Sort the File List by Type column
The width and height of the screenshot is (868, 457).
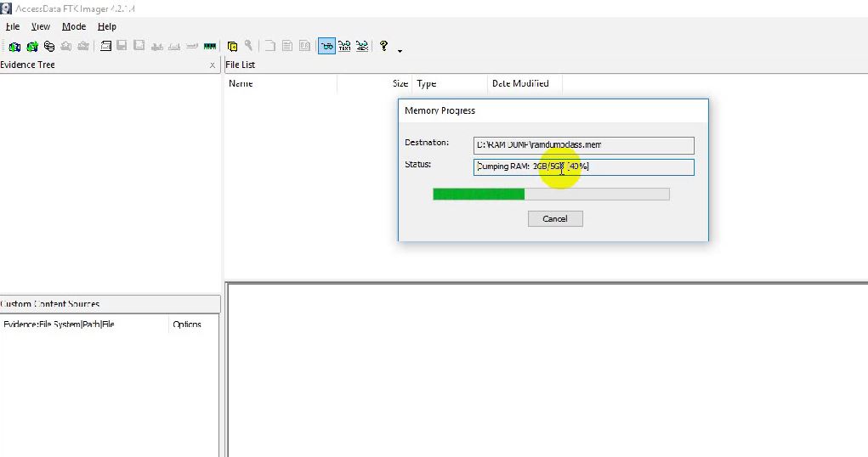[450, 83]
